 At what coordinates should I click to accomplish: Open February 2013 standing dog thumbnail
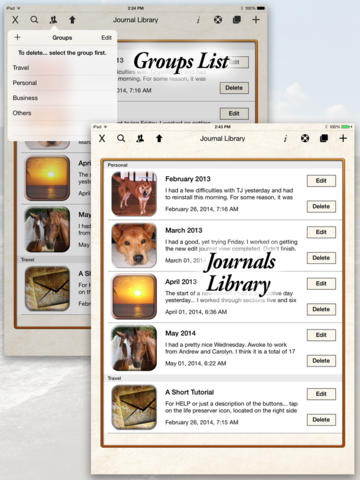[x=134, y=194]
